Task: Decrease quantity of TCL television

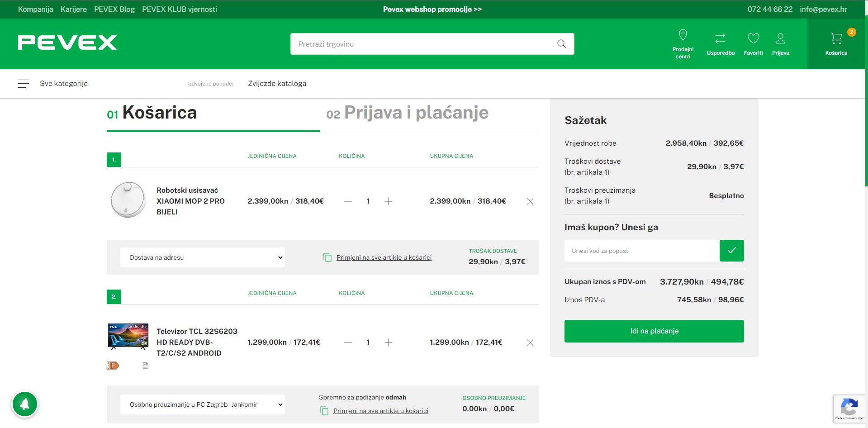Action: (x=347, y=342)
